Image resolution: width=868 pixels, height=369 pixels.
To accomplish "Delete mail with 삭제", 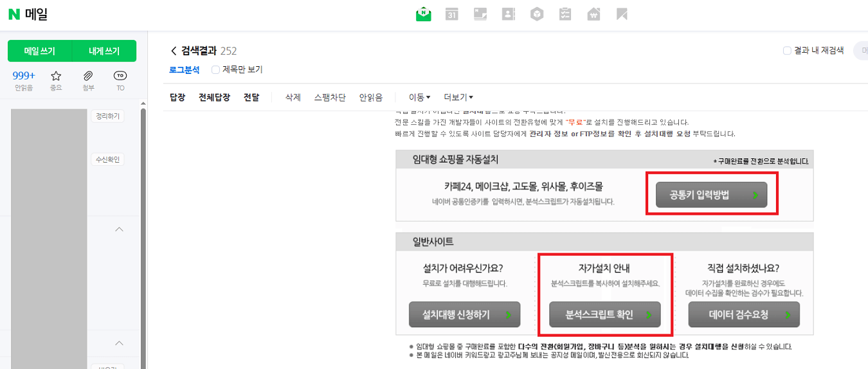I will (293, 98).
